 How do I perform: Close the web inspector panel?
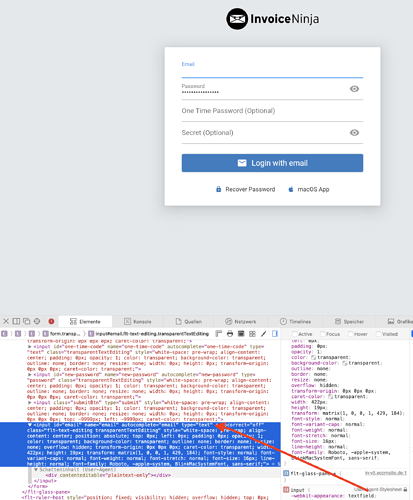pos(6,321)
